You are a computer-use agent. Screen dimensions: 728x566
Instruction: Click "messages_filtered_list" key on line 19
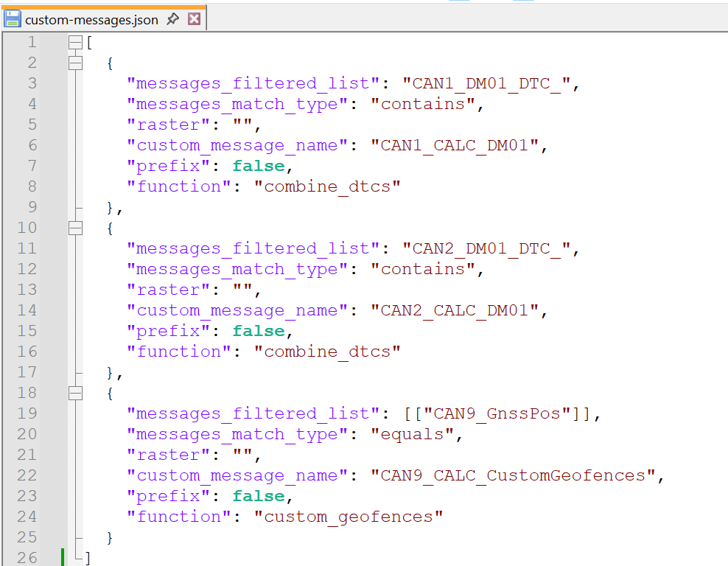click(253, 413)
